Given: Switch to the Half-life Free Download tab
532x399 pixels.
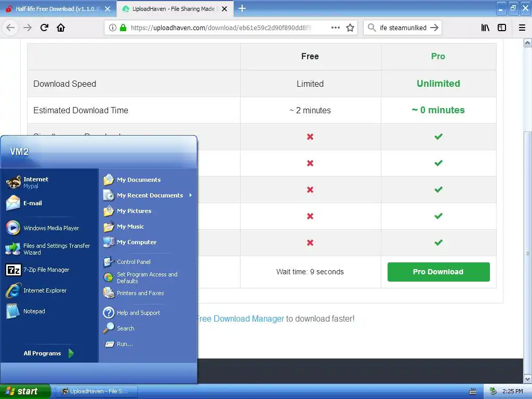Looking at the screenshot, I should click(58, 9).
